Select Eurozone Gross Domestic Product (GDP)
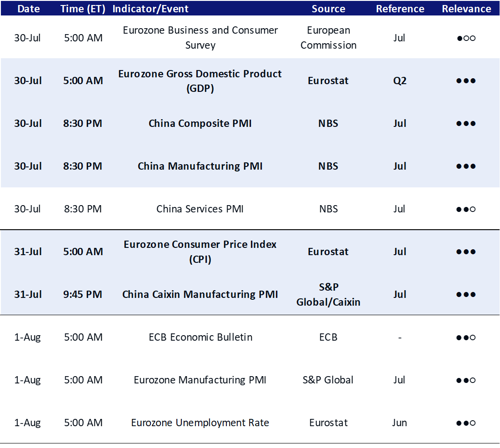 tap(200, 81)
